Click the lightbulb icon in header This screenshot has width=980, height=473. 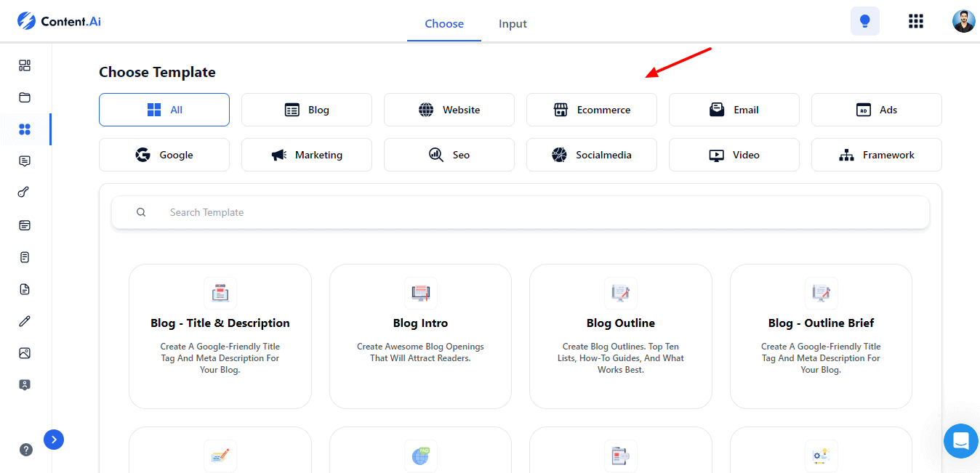pyautogui.click(x=864, y=21)
